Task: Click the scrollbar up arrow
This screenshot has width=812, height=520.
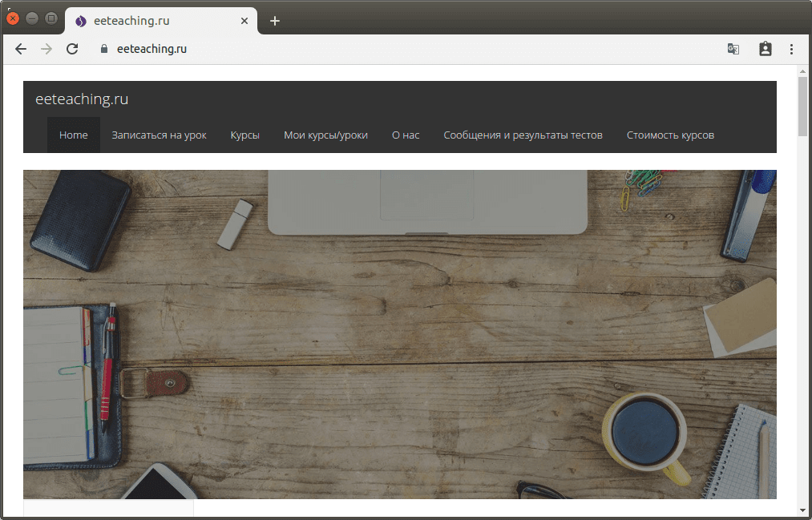Action: (802, 71)
